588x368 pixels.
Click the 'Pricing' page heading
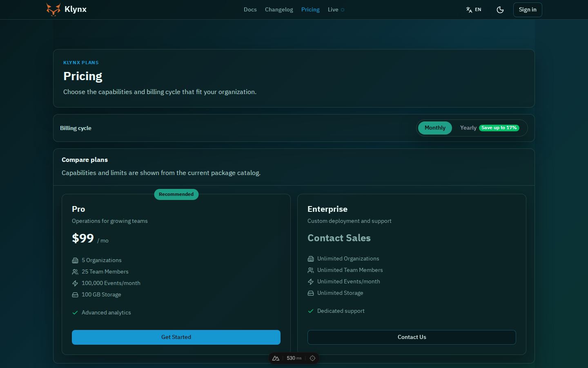(83, 76)
